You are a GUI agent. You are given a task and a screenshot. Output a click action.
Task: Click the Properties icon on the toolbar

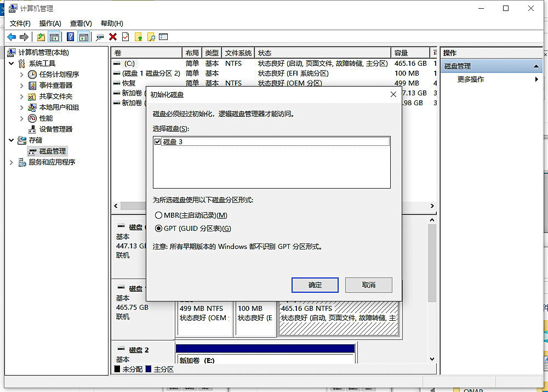[126, 36]
